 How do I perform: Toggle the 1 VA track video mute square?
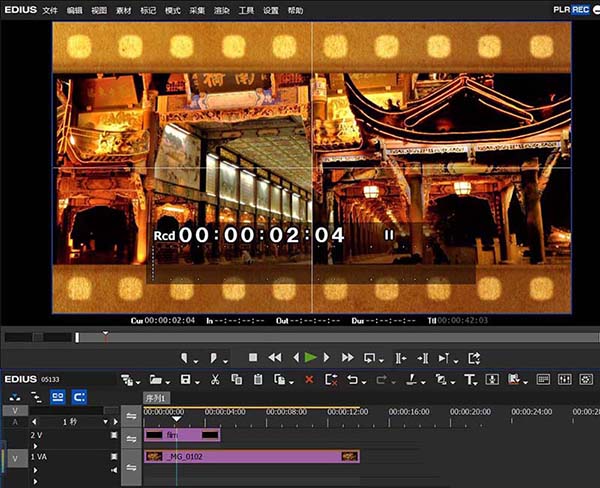point(114,457)
